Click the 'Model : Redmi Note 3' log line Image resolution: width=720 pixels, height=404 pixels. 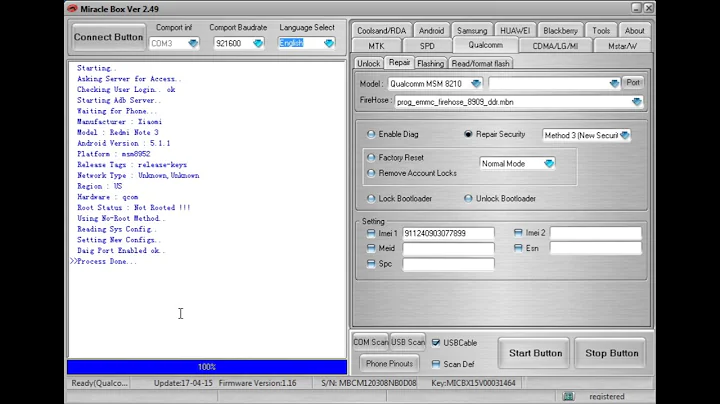point(118,132)
